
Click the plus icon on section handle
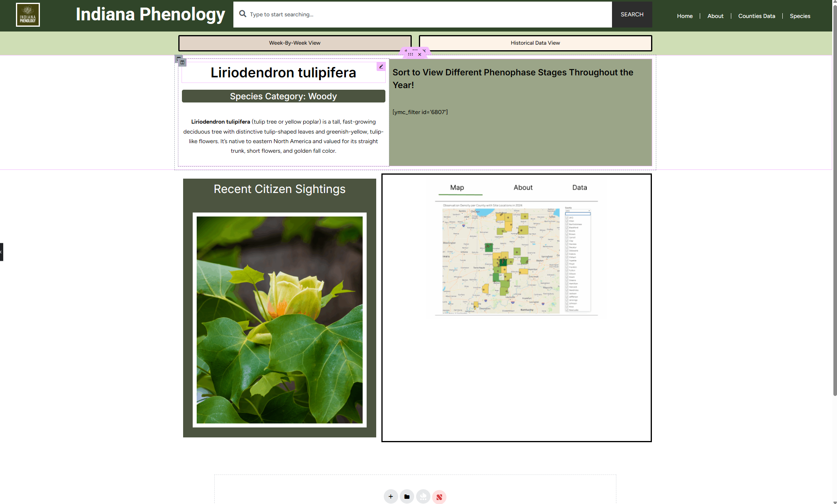coord(406,51)
